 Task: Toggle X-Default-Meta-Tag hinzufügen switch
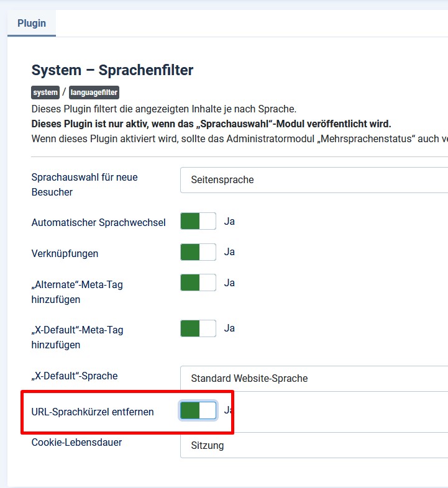(x=198, y=328)
